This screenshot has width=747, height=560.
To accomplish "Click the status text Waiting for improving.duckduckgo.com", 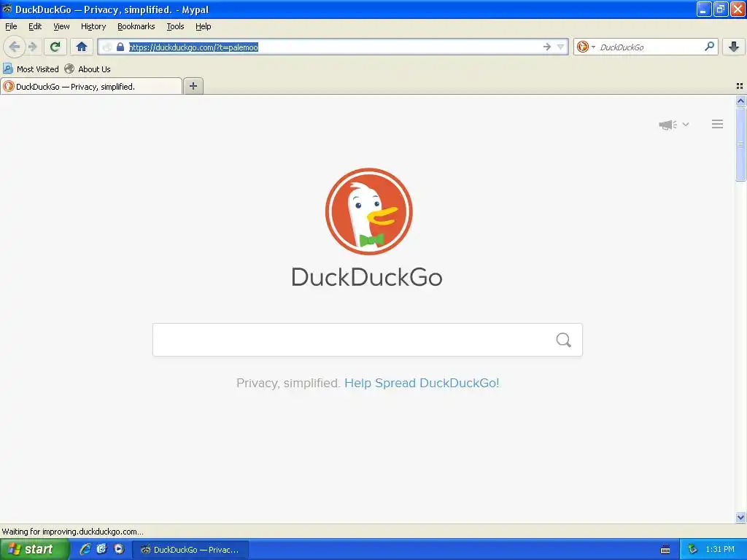I will point(72,532).
